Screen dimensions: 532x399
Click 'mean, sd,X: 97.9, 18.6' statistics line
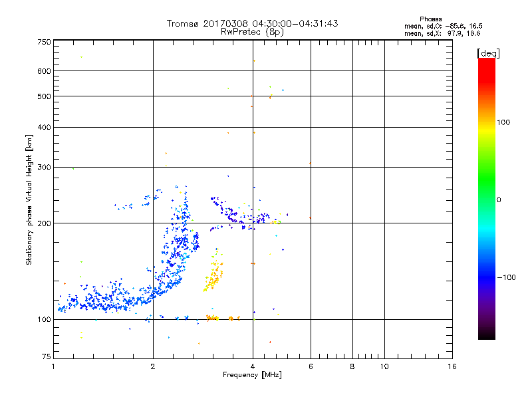click(442, 33)
